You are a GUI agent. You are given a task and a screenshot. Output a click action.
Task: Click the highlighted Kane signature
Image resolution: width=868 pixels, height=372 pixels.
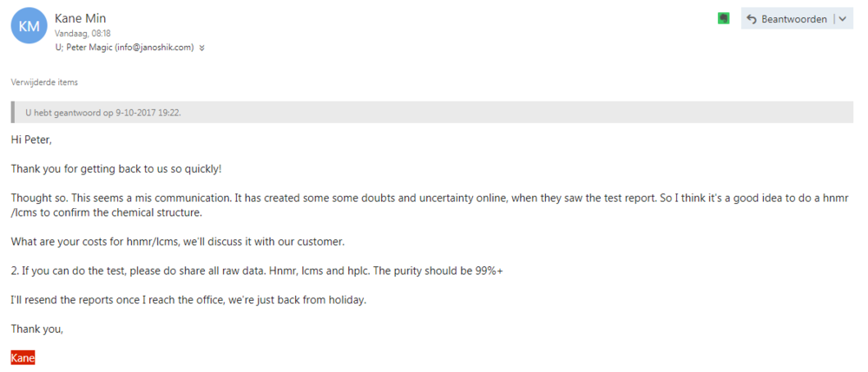coord(23,357)
